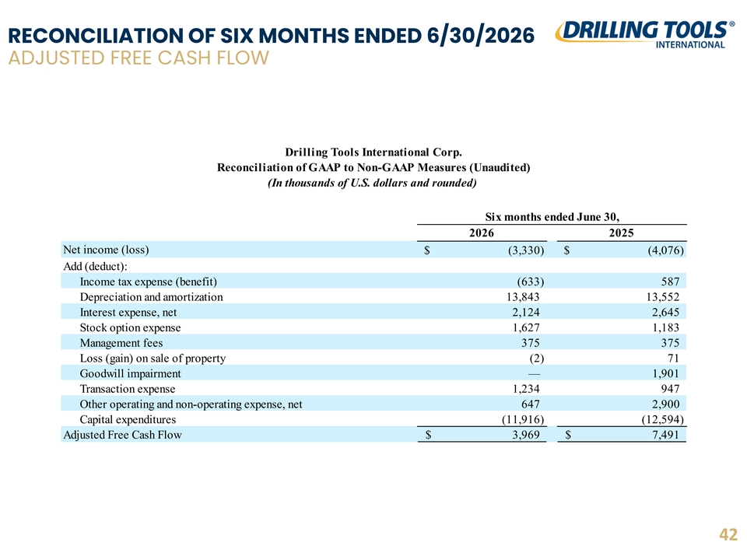
Task: Click the (633) income tax value
Action: [x=530, y=282]
